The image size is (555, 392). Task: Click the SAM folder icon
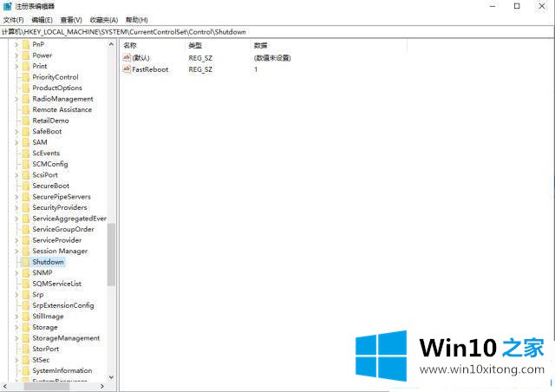25,142
